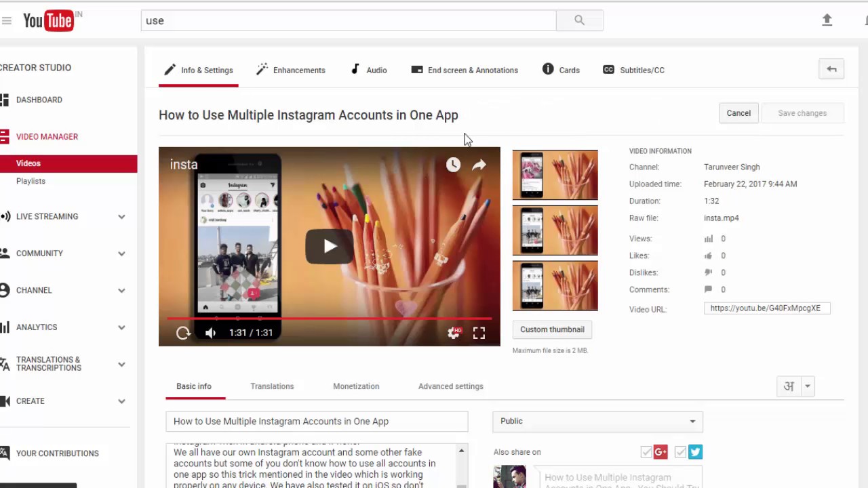Click the Watch Later clock icon
The image size is (868, 488).
[x=453, y=165]
